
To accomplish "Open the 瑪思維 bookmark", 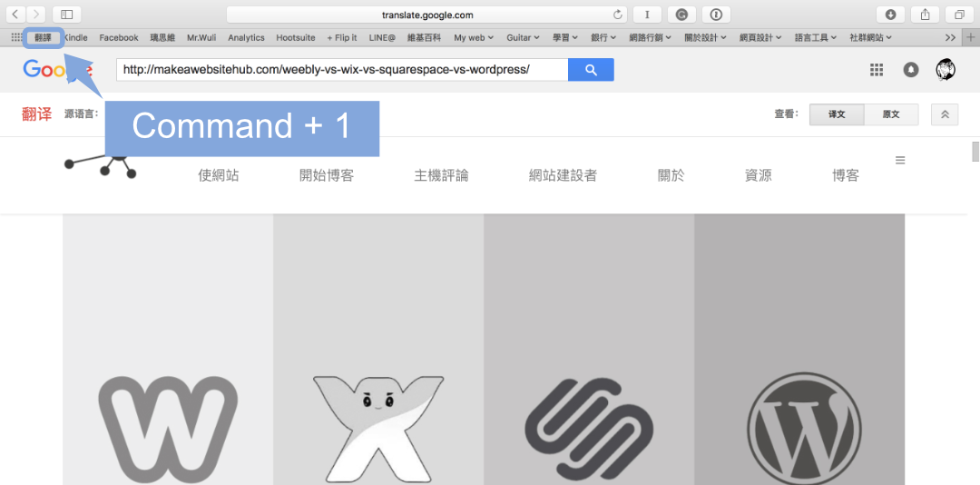I will point(162,37).
